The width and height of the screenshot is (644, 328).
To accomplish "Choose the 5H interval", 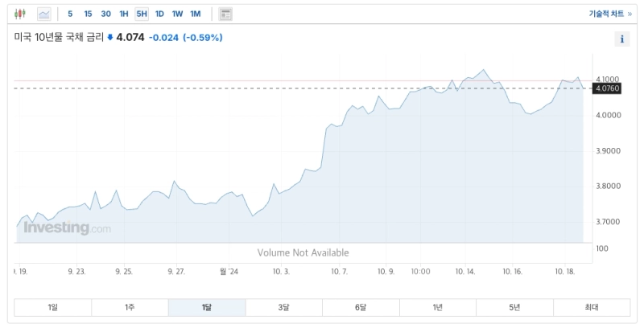I will click(142, 14).
